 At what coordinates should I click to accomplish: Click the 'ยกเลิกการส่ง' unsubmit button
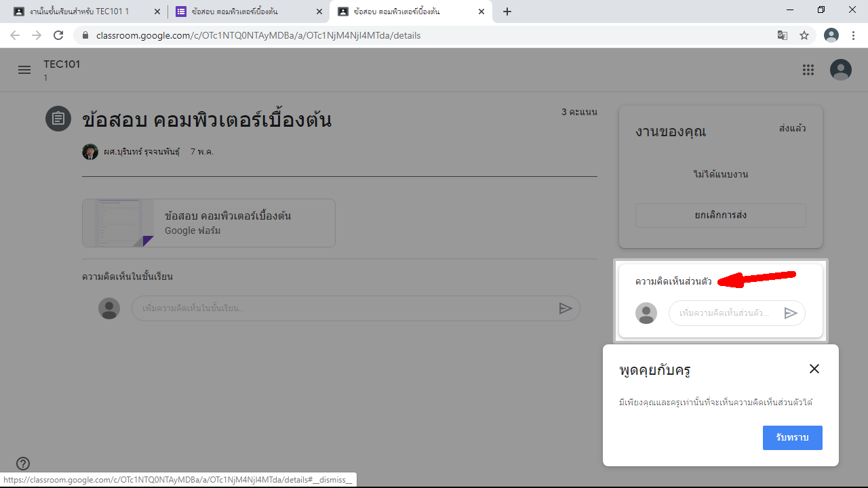pos(720,216)
